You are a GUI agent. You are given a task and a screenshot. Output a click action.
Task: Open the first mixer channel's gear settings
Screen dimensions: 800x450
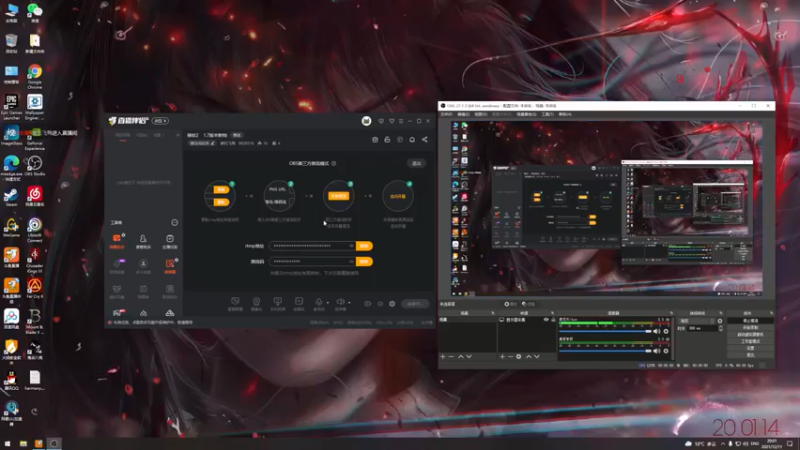[666, 332]
